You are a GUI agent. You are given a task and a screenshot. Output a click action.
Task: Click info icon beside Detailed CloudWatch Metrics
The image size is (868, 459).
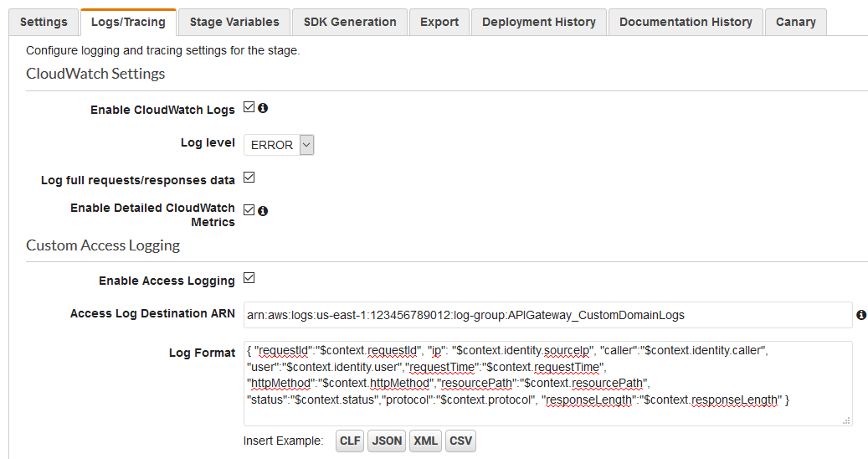(x=263, y=211)
